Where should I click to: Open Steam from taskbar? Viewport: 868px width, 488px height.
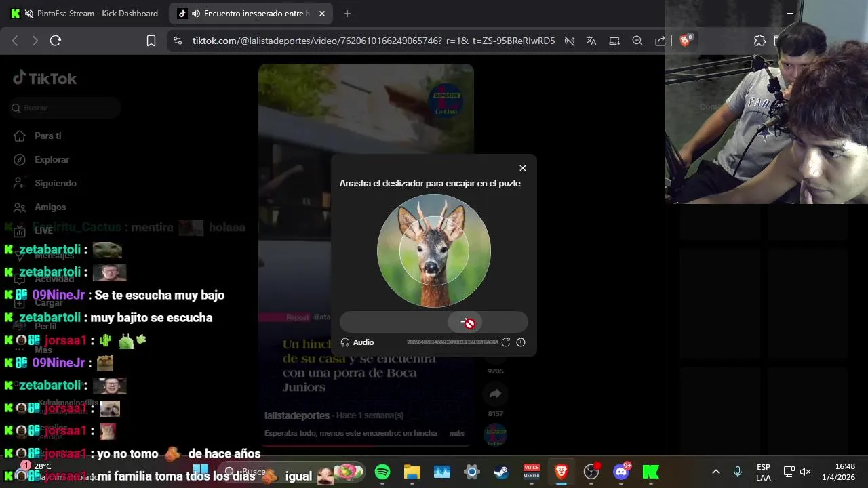pyautogui.click(x=501, y=472)
